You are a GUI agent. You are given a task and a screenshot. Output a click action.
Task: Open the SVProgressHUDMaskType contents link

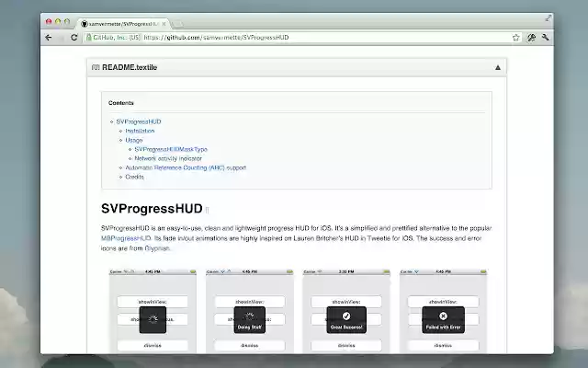(171, 149)
